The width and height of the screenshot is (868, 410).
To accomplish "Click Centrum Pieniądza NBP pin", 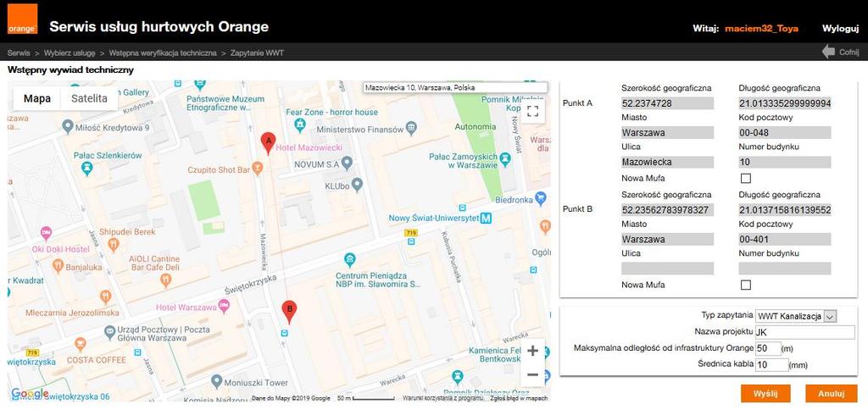I will pyautogui.click(x=349, y=259).
